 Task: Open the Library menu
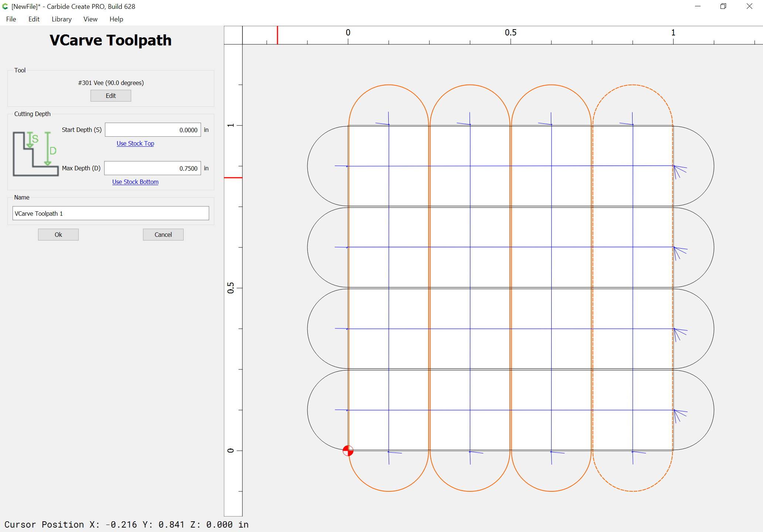click(61, 19)
